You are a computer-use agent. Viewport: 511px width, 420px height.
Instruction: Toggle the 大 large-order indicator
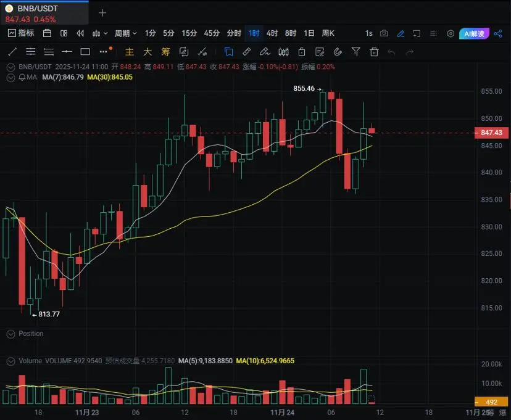pyautogui.click(x=147, y=52)
